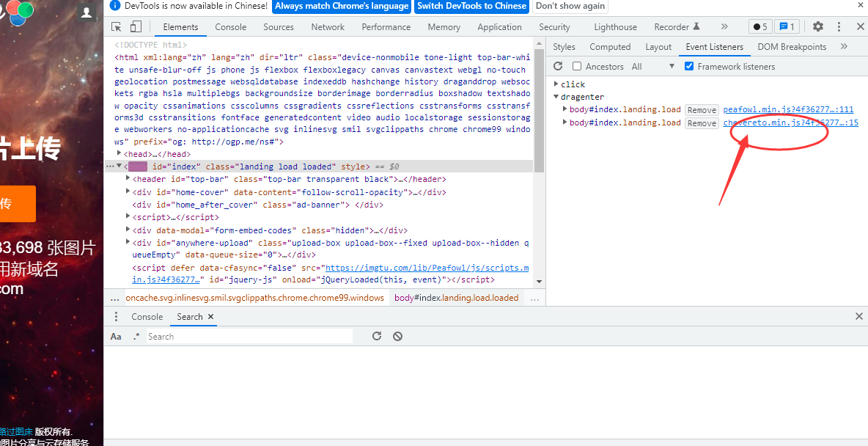
Task: Open the chevereto.min.js source link
Action: tap(790, 123)
